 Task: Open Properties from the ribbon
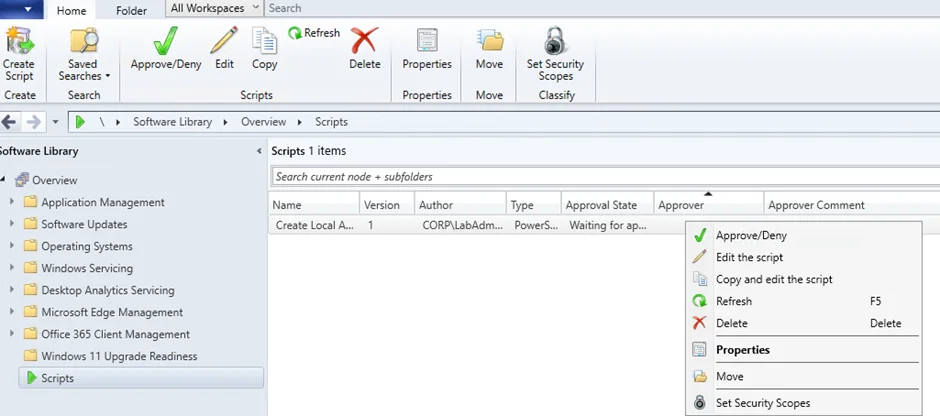(427, 49)
